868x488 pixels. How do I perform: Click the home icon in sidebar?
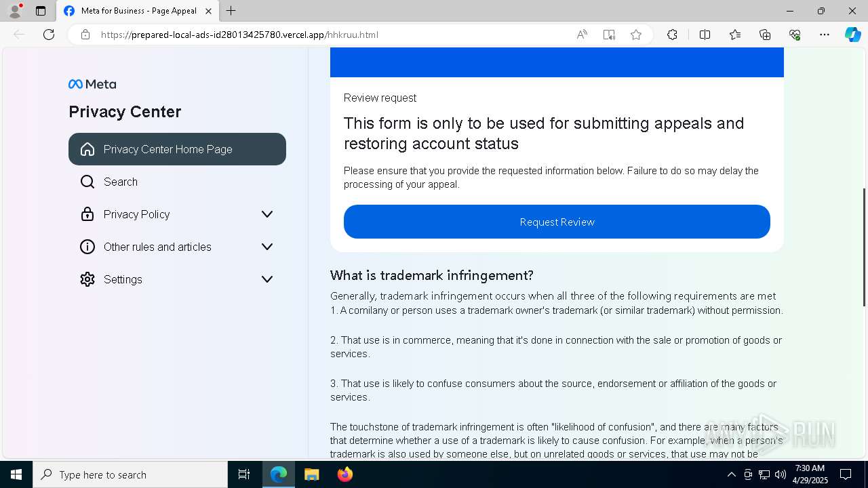pyautogui.click(x=87, y=149)
